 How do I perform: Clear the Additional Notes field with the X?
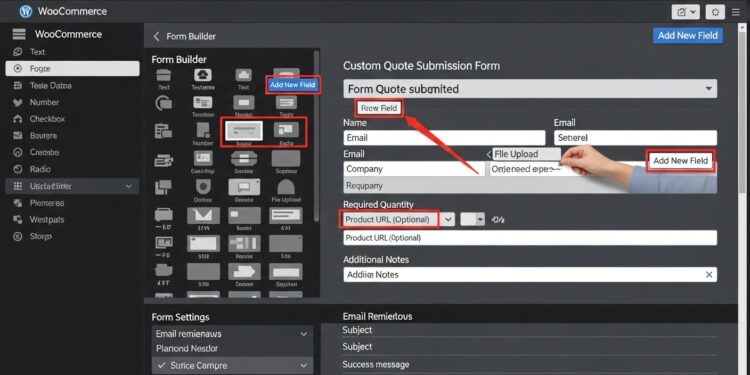pyautogui.click(x=709, y=275)
